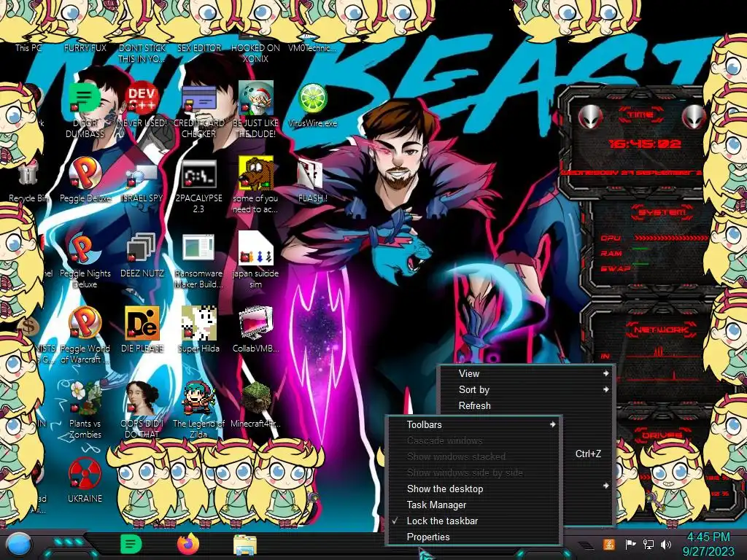
Task: Open the DONT STICK THIS IN YO... shortcut
Action: click(142, 52)
